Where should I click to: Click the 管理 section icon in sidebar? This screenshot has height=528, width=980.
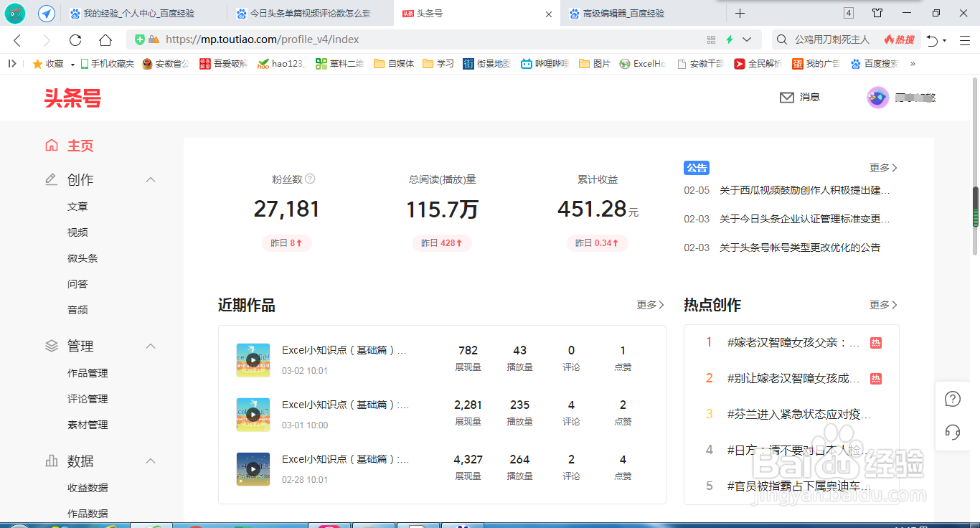coord(51,345)
